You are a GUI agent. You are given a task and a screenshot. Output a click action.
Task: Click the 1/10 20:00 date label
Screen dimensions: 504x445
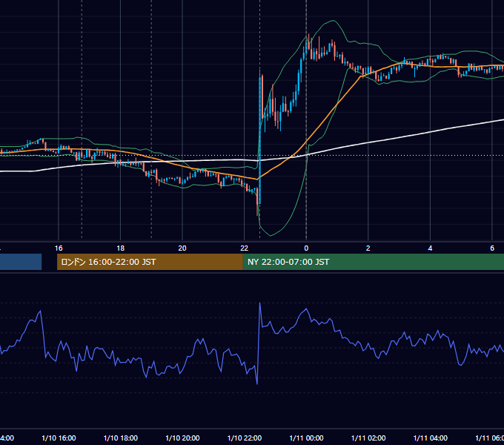point(182,438)
